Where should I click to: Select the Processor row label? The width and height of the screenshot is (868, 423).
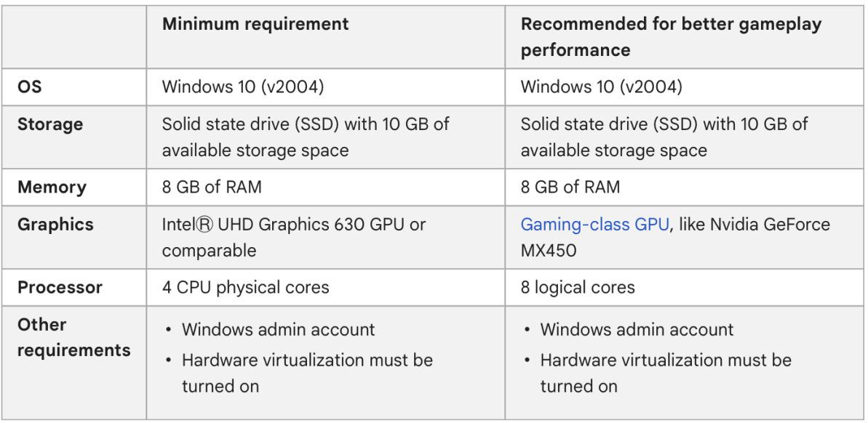coord(60,287)
